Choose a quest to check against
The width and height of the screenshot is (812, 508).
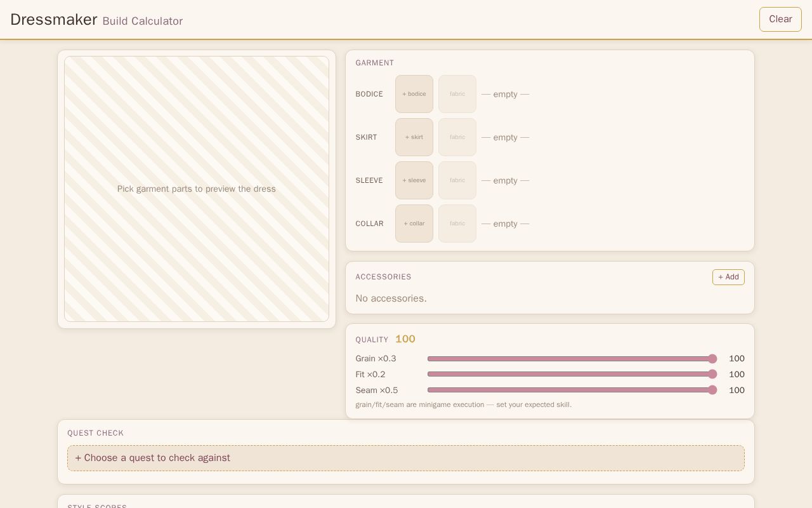406,458
